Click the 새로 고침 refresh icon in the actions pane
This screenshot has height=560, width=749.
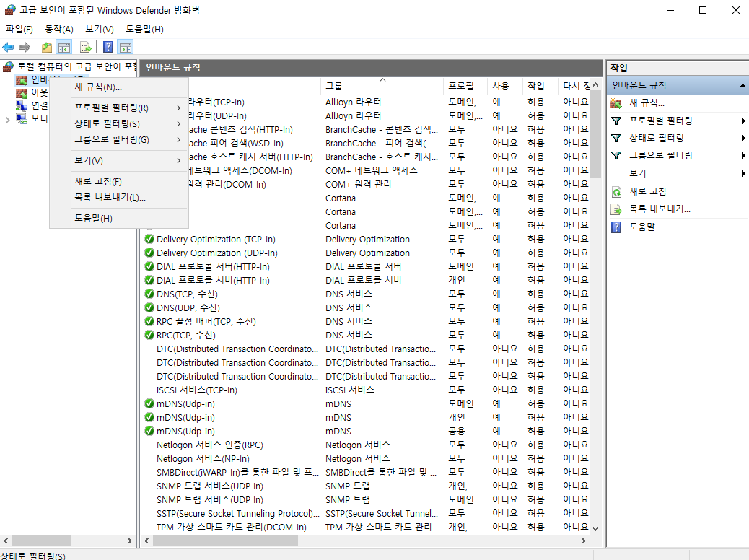[x=616, y=192]
